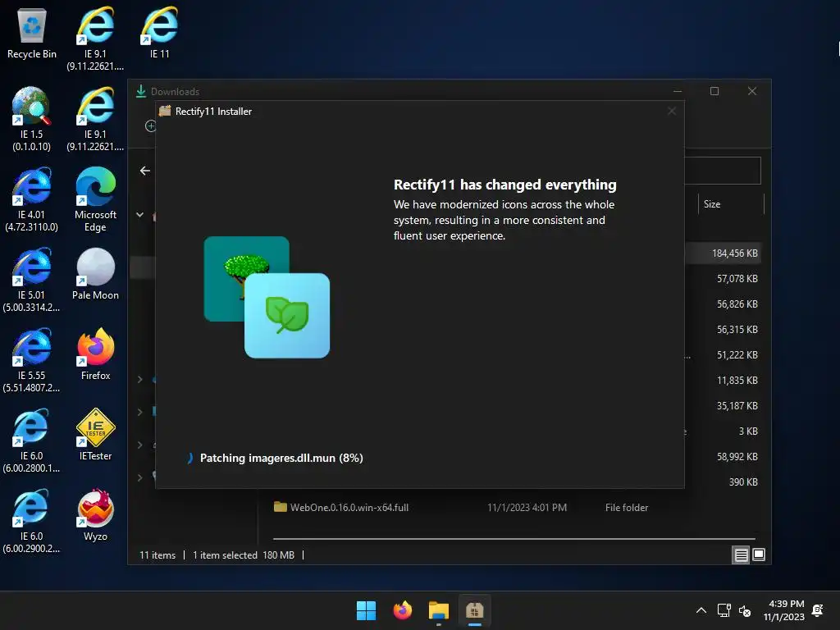Open the IE 11 desktop shortcut
Viewport: 840px width, 630px height.
(x=160, y=33)
